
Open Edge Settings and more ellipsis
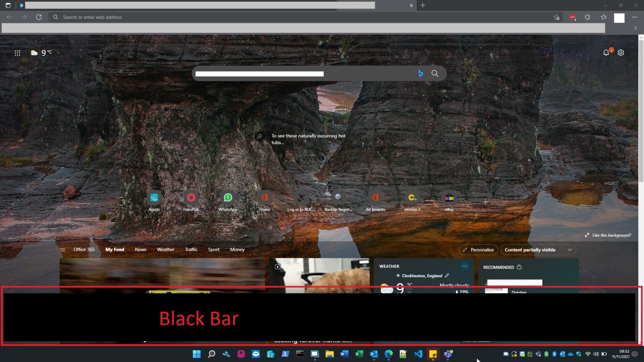[x=635, y=17]
